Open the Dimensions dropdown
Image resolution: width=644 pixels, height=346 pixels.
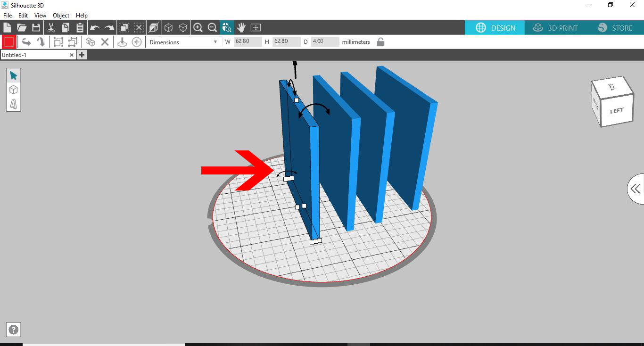(184, 42)
